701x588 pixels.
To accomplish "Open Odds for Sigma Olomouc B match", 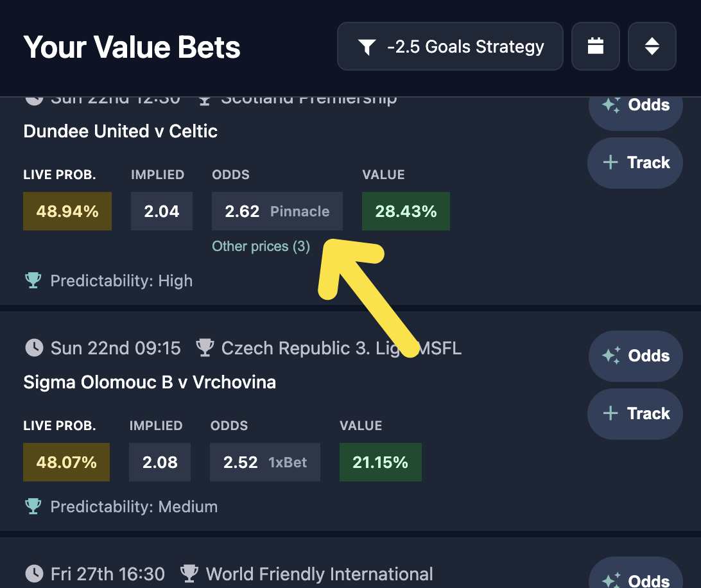I will coord(635,356).
